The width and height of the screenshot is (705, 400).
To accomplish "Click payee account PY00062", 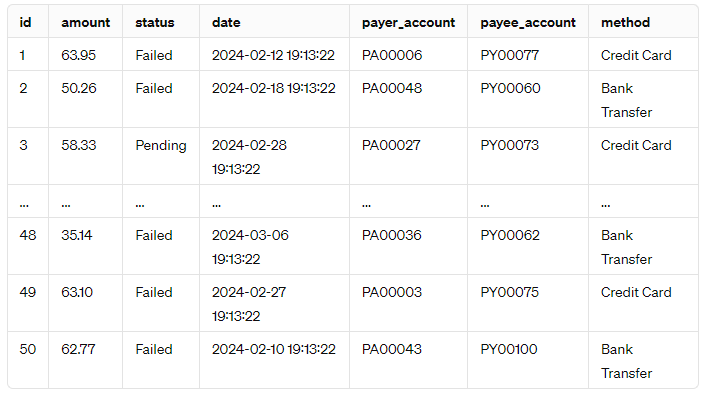I will 510,235.
